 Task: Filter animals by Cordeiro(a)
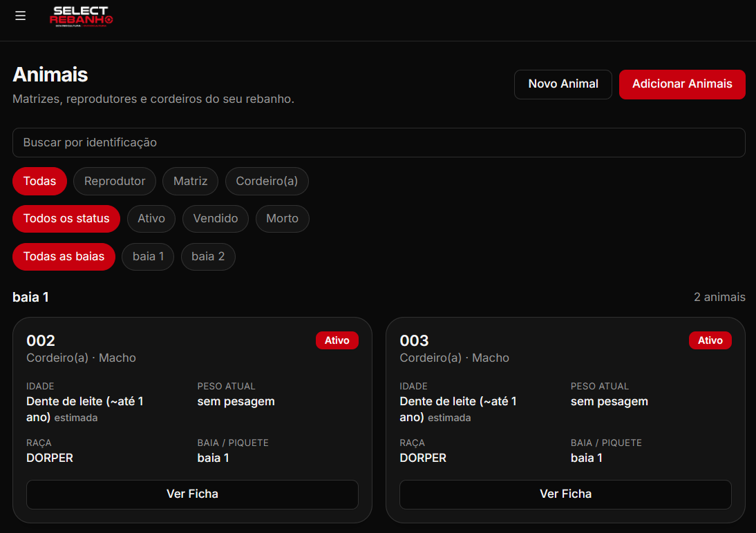coord(267,181)
